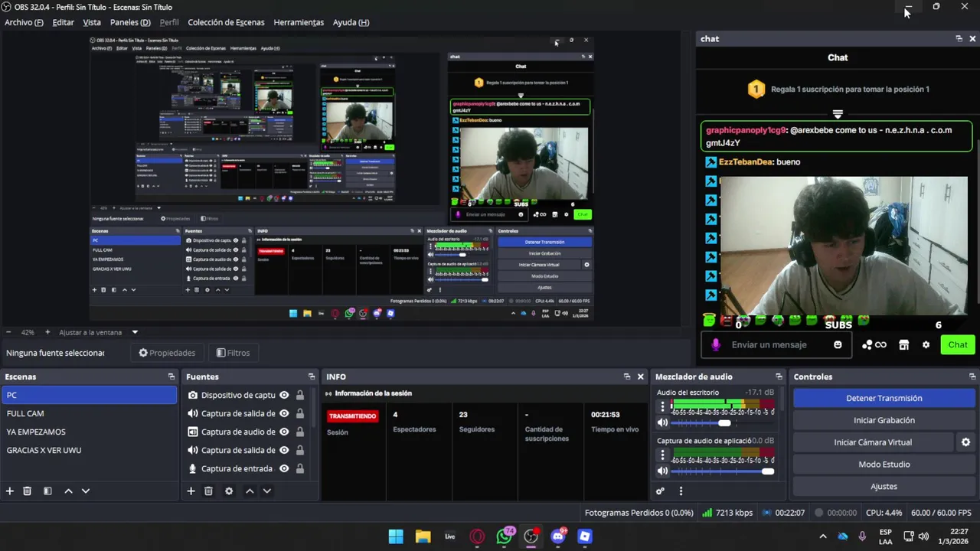Open source properties gear in Fuentes toolbar
The height and width of the screenshot is (551, 980).
pos(229,491)
